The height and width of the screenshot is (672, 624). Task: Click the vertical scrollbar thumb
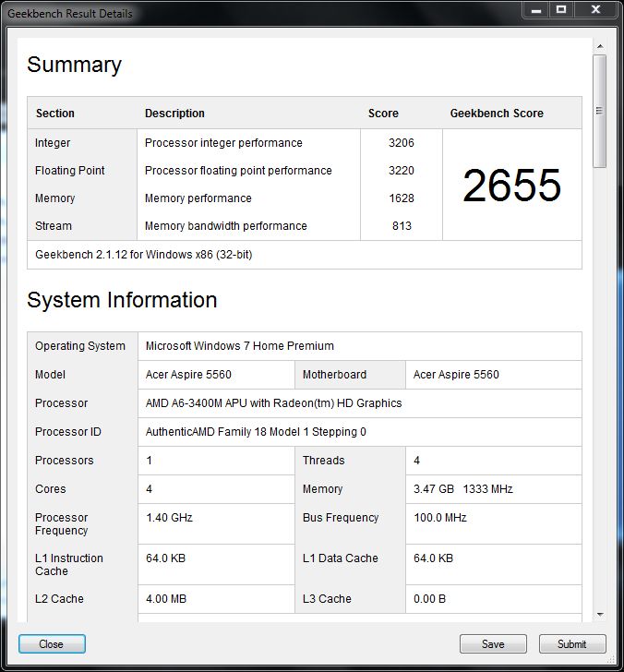[600, 111]
